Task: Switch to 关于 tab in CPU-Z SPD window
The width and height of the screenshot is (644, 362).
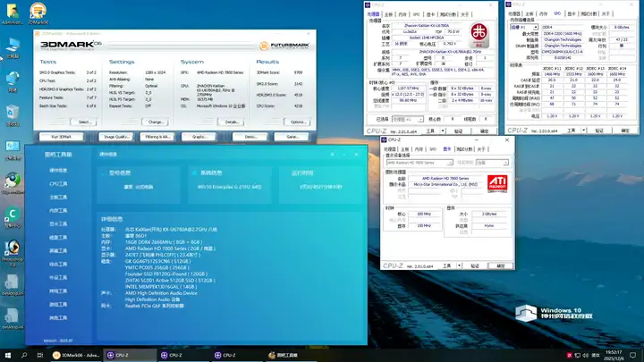Action: tap(606, 13)
